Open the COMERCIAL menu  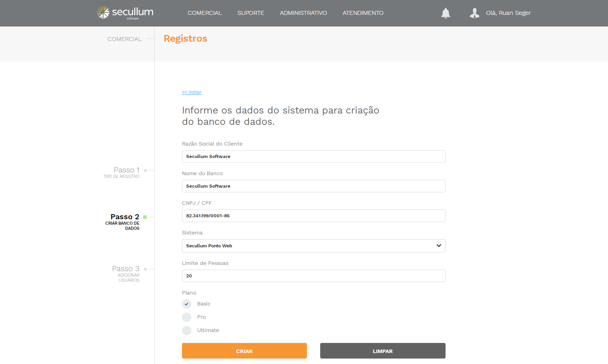pos(205,13)
